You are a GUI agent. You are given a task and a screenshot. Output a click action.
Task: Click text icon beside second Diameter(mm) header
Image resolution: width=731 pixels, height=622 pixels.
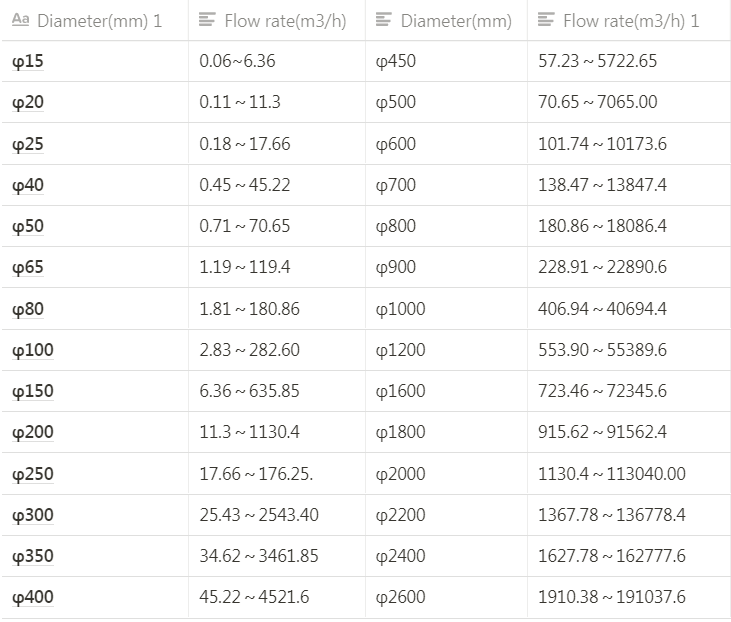click(x=383, y=20)
